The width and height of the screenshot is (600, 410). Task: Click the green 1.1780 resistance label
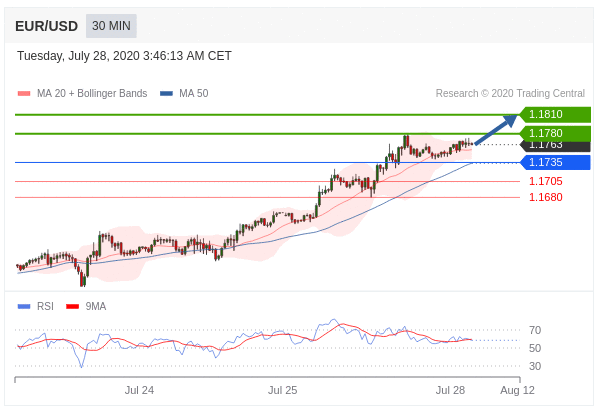coord(554,133)
